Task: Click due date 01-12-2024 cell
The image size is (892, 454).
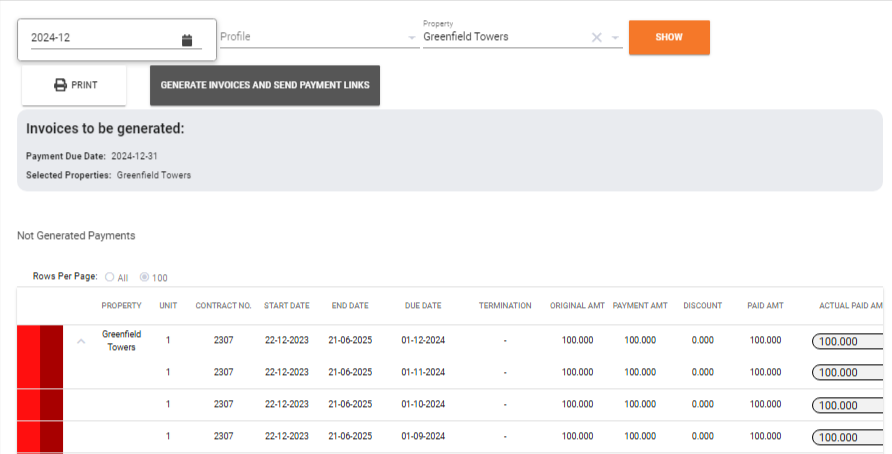Action: coord(423,340)
